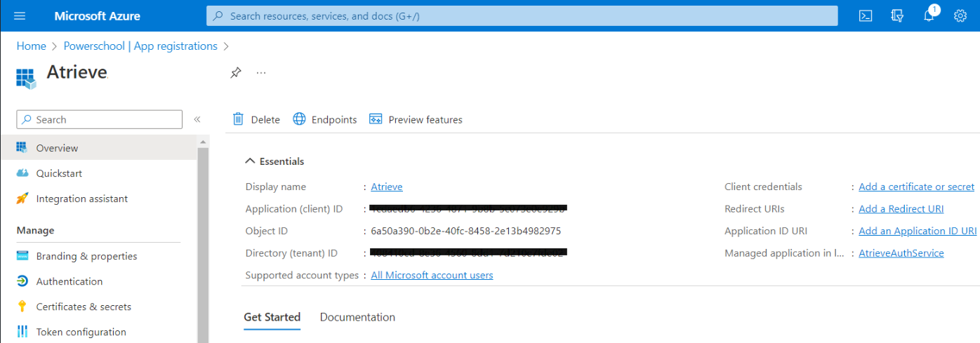This screenshot has width=980, height=343.
Task: Collapse the left sidebar menu
Action: click(197, 119)
